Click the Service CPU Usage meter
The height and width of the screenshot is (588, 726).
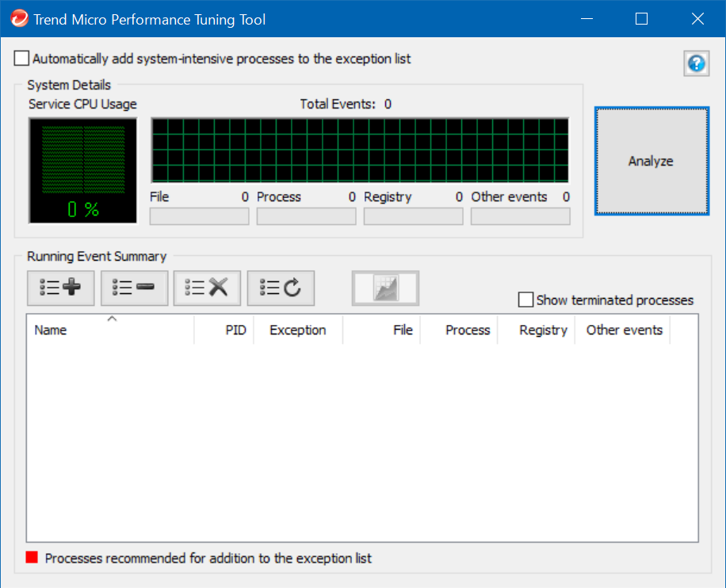pyautogui.click(x=83, y=170)
